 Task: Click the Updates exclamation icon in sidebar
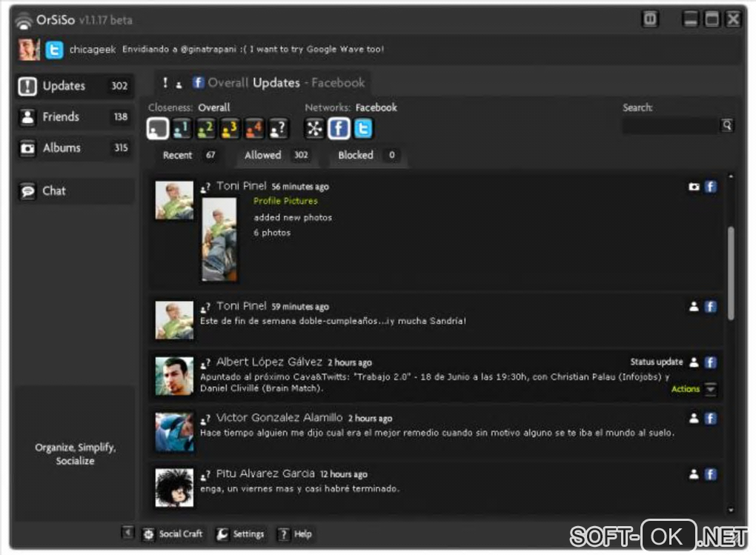click(27, 87)
